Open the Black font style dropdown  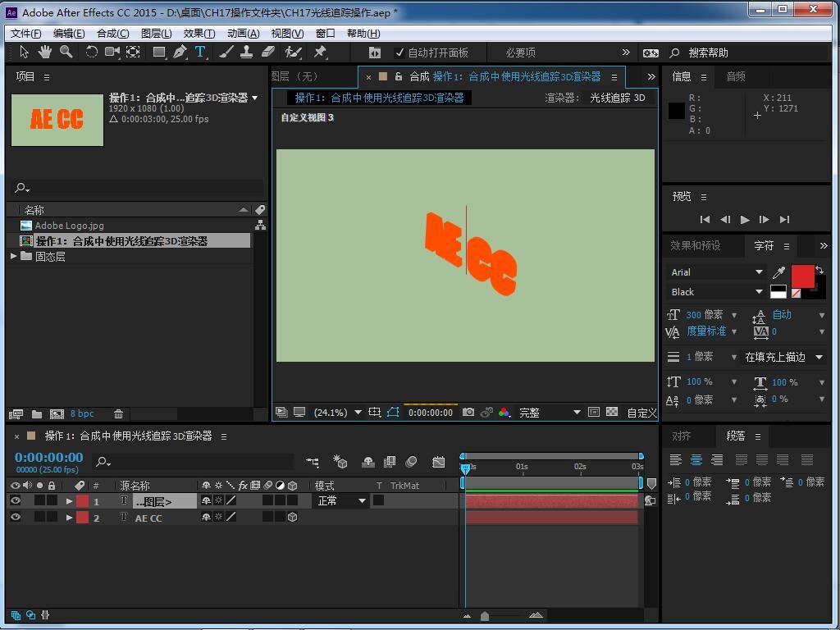(716, 291)
